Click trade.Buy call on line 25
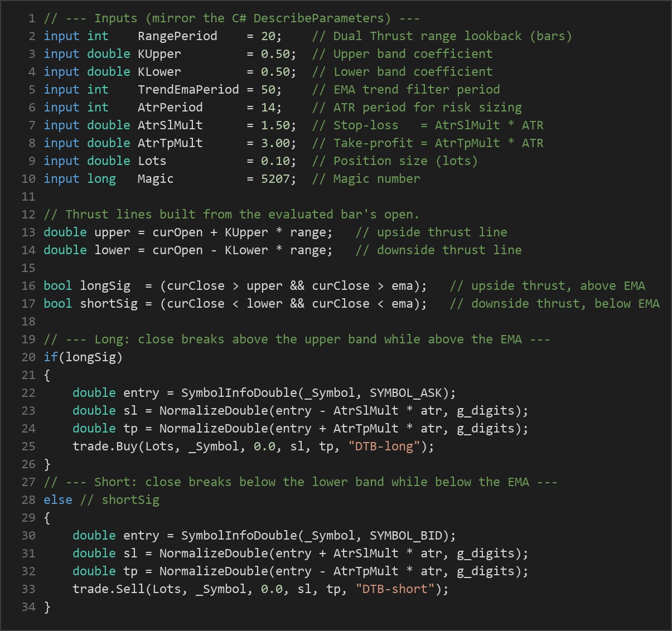The width and height of the screenshot is (672, 631). pos(105,446)
